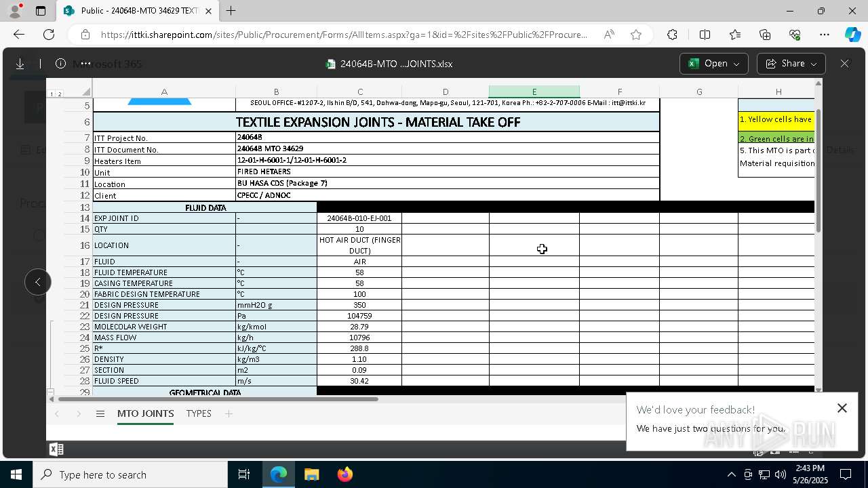
Task: Open split screen view
Action: click(705, 35)
